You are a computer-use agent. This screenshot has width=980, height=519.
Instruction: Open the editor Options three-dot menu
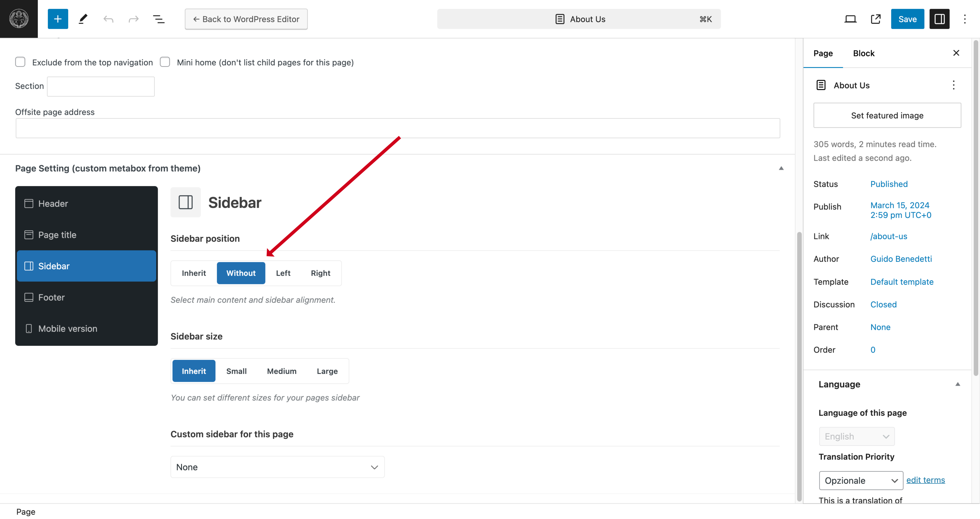(965, 19)
